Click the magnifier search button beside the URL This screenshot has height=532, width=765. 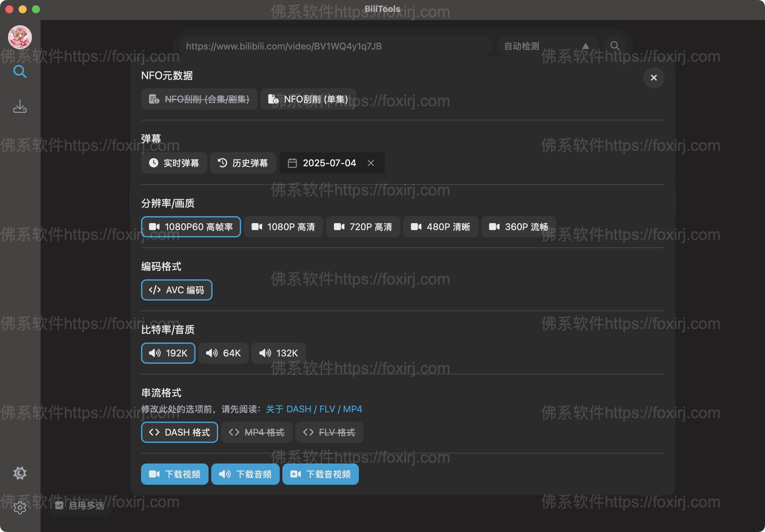615,46
